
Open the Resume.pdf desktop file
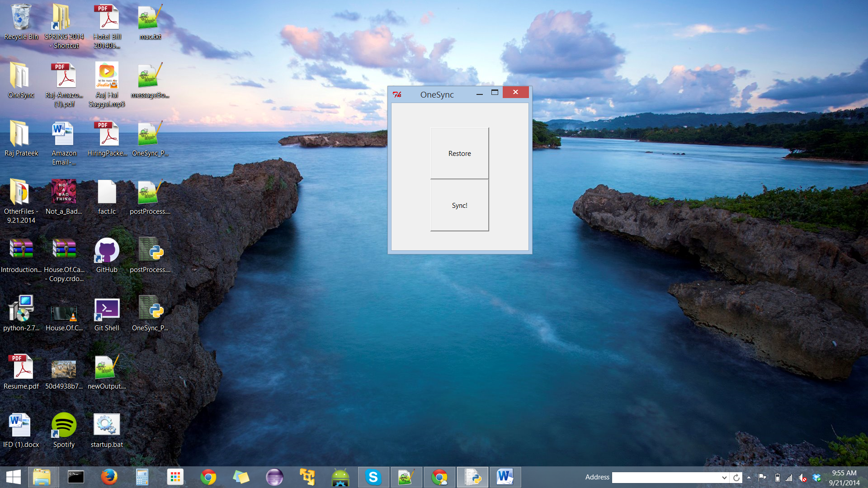pyautogui.click(x=21, y=368)
